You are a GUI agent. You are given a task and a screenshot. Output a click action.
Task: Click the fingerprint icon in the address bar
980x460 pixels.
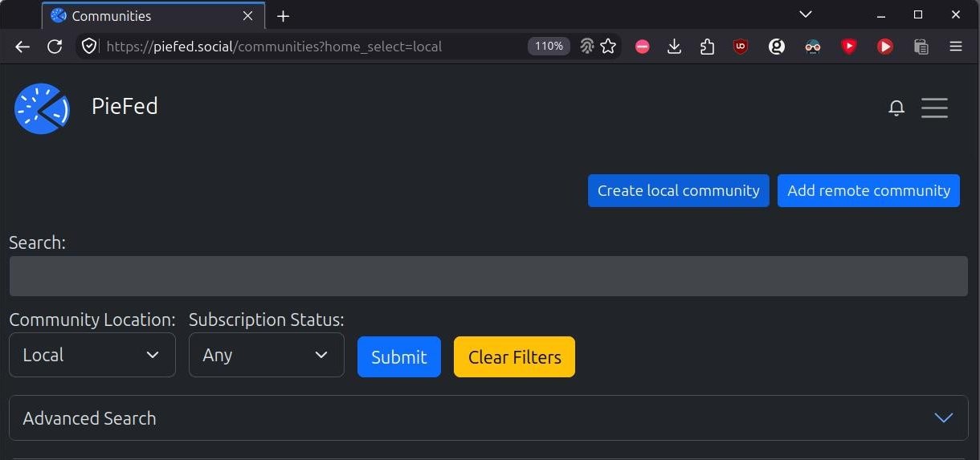click(x=586, y=47)
